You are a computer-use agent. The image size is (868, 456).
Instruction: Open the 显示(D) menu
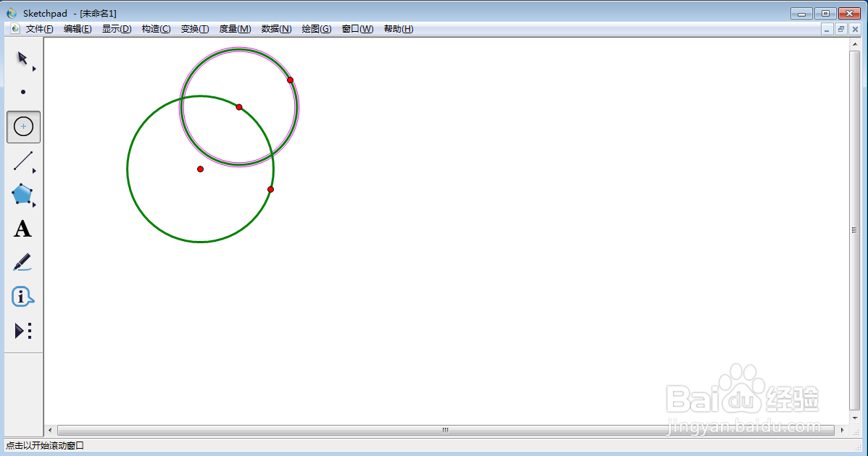click(117, 29)
